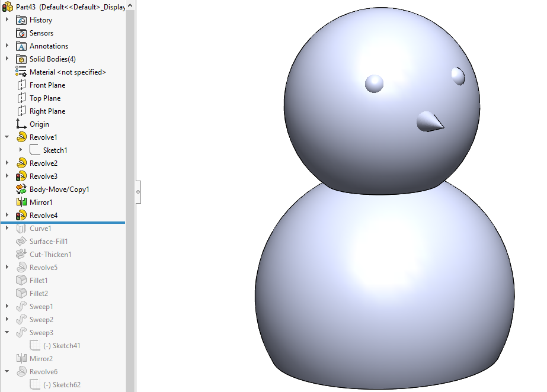Viewport: 547px width, 392px height.
Task: Click the Mirror2 feature icon
Action: 21,359
